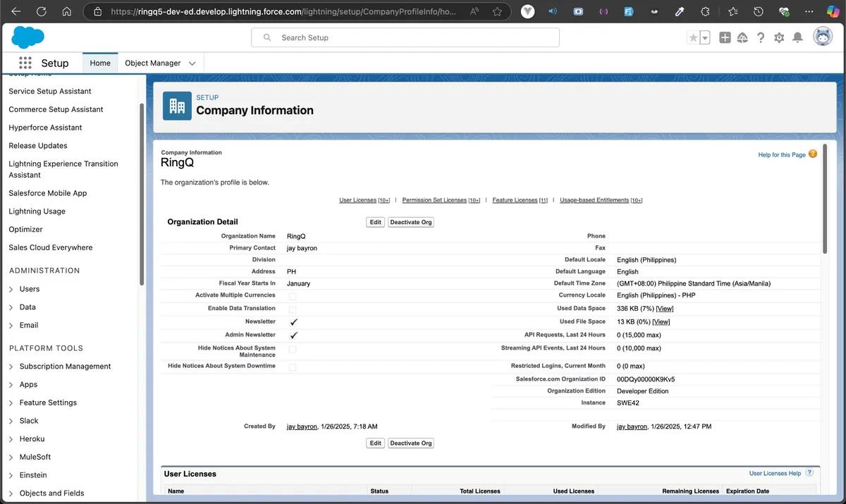Open Salesforce Help question mark icon

[x=761, y=38]
